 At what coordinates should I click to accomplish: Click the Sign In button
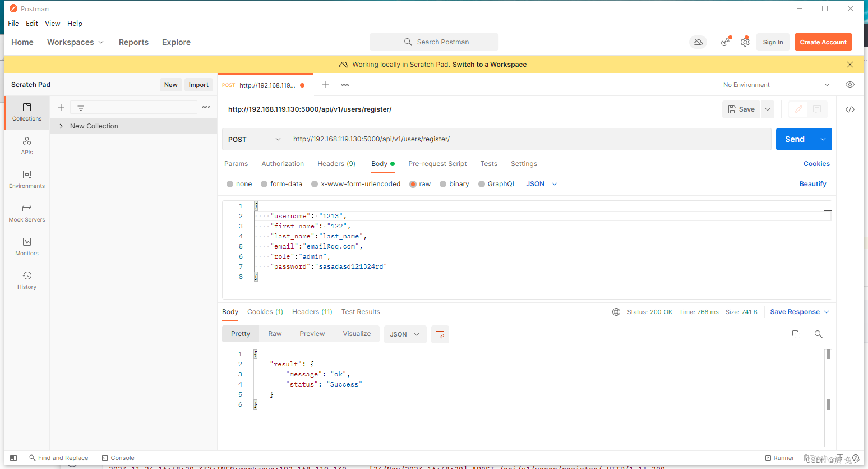773,42
